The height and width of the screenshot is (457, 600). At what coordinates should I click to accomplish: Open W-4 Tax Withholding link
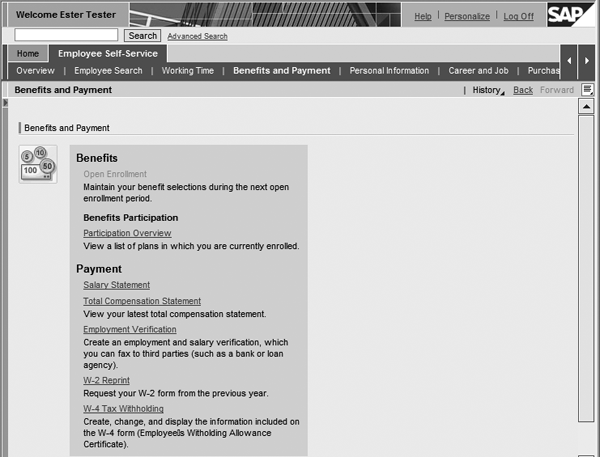pyautogui.click(x=123, y=409)
